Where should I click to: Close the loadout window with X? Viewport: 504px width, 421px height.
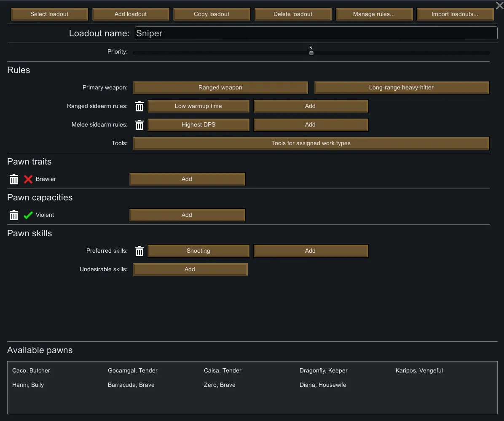(x=499, y=5)
